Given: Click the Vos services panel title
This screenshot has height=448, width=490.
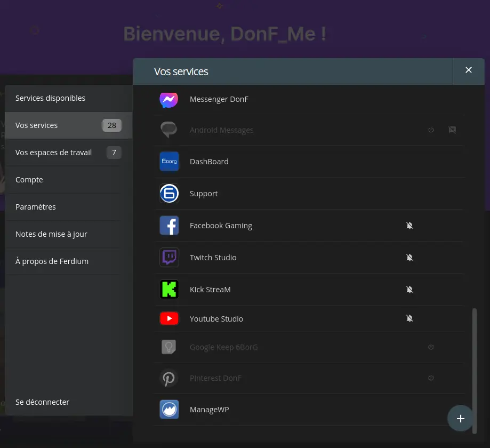Looking at the screenshot, I should (181, 71).
